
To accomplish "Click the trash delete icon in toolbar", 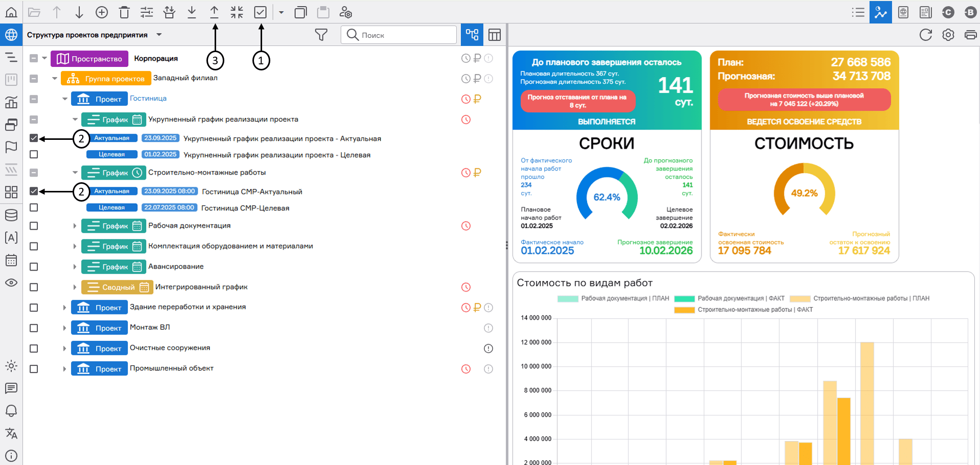I will (124, 12).
